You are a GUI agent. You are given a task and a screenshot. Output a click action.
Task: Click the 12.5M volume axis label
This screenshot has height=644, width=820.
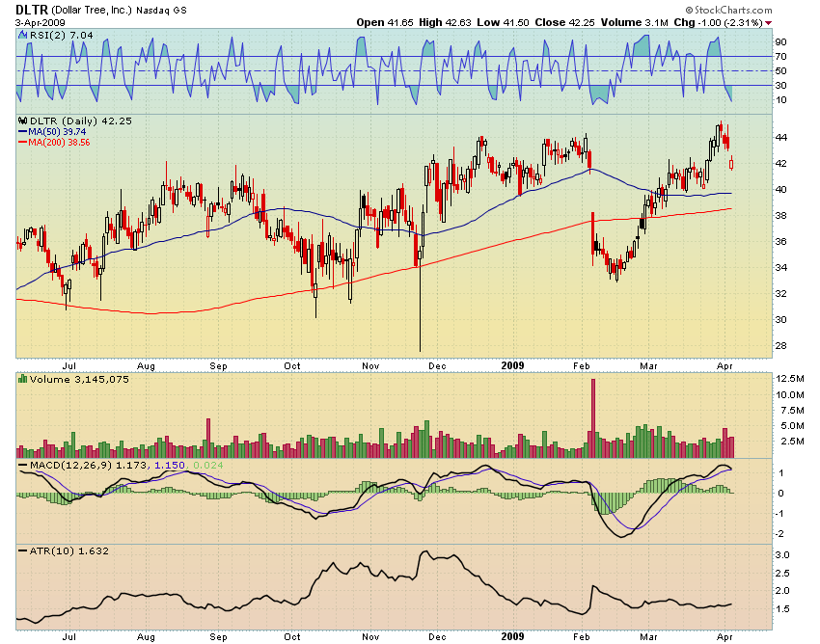790,379
